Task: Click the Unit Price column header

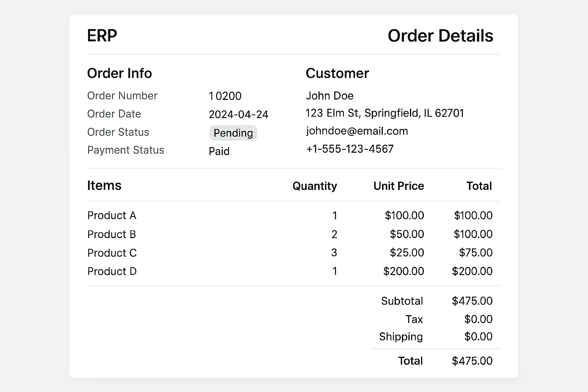Action: click(x=399, y=186)
